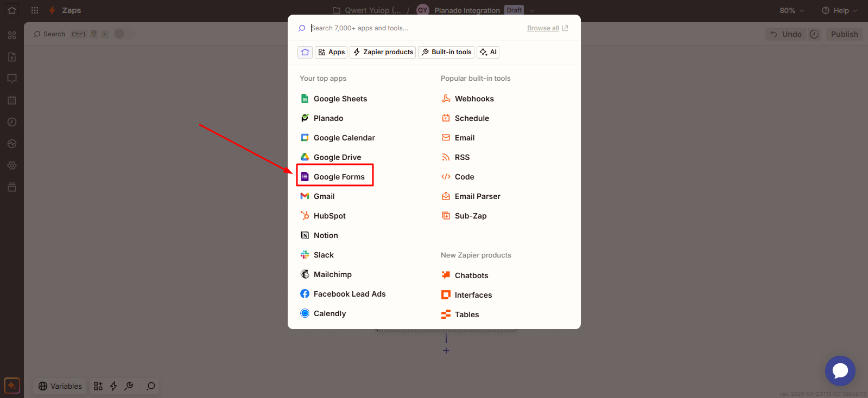Click the apps icon in bottom toolbar

coord(98,386)
